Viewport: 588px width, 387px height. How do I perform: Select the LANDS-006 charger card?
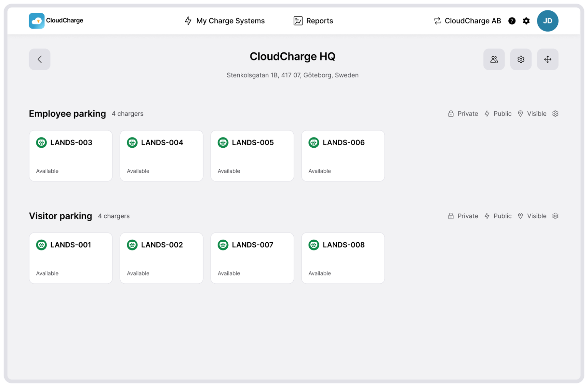[343, 155]
